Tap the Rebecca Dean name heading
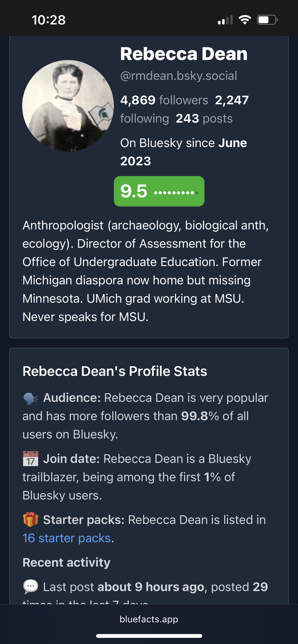The image size is (298, 644). [184, 54]
